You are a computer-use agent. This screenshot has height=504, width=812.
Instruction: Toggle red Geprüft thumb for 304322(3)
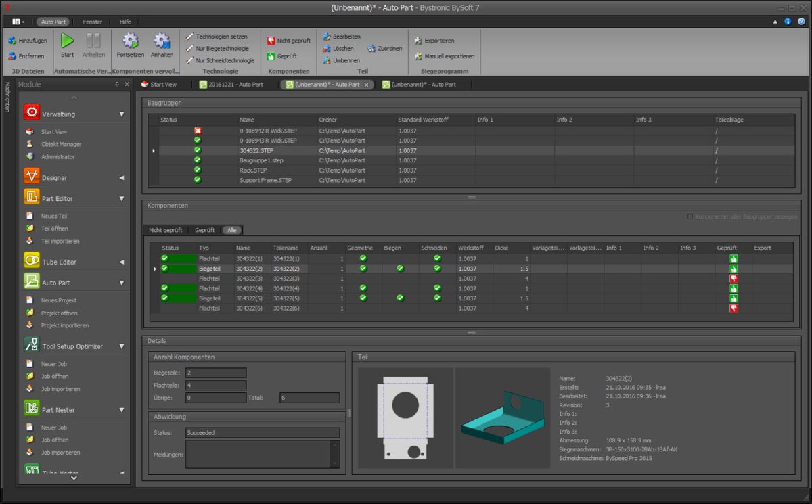[x=734, y=278]
